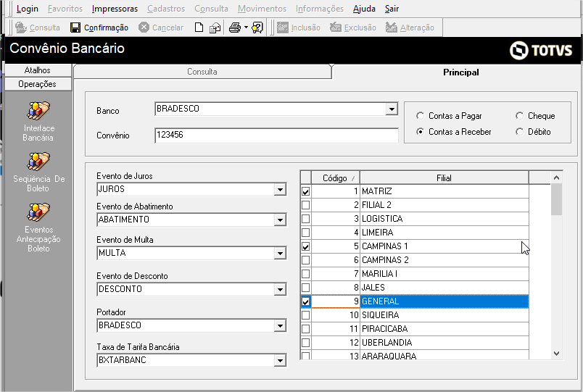The image size is (583, 392).
Task: Click the branch list scrollbar thumb
Action: click(556, 199)
